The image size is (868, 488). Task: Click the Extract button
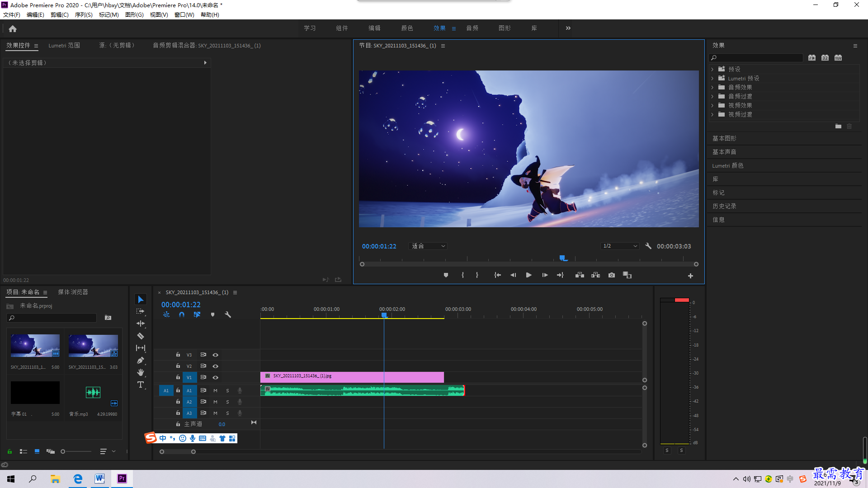(x=595, y=275)
